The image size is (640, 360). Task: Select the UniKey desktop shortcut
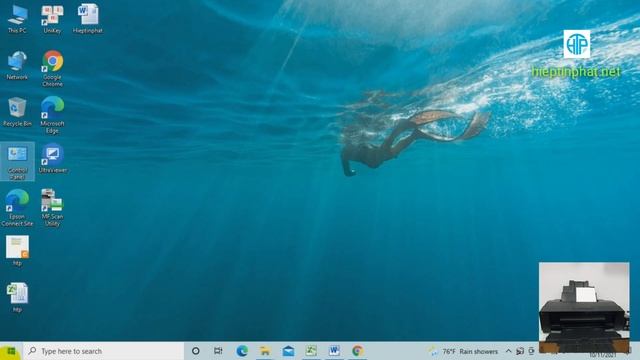(x=52, y=19)
